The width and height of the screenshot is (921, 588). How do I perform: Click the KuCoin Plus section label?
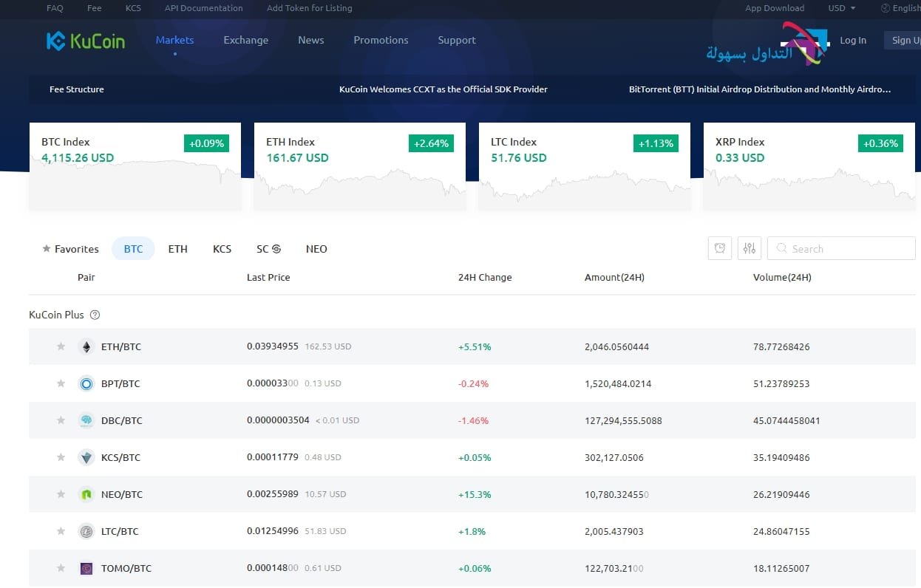56,315
